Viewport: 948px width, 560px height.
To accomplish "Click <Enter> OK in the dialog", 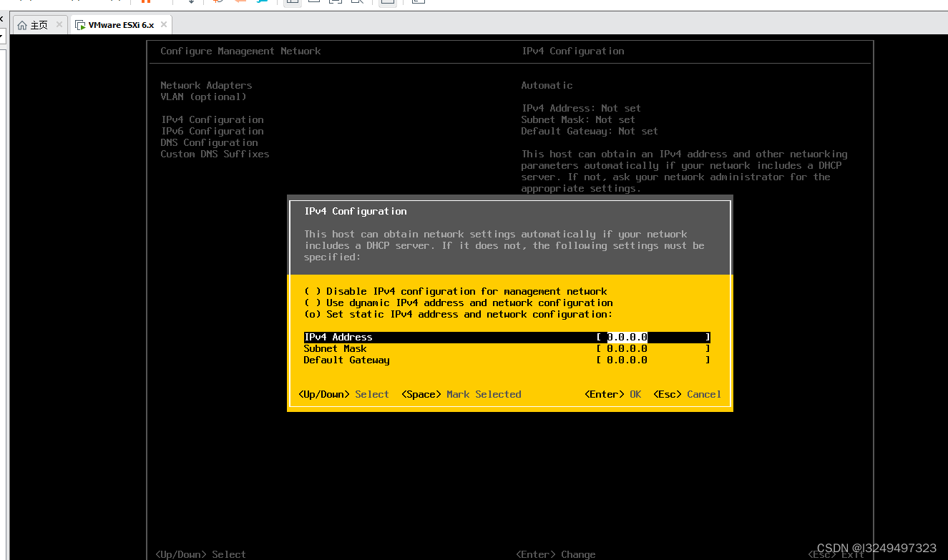I will click(x=612, y=395).
